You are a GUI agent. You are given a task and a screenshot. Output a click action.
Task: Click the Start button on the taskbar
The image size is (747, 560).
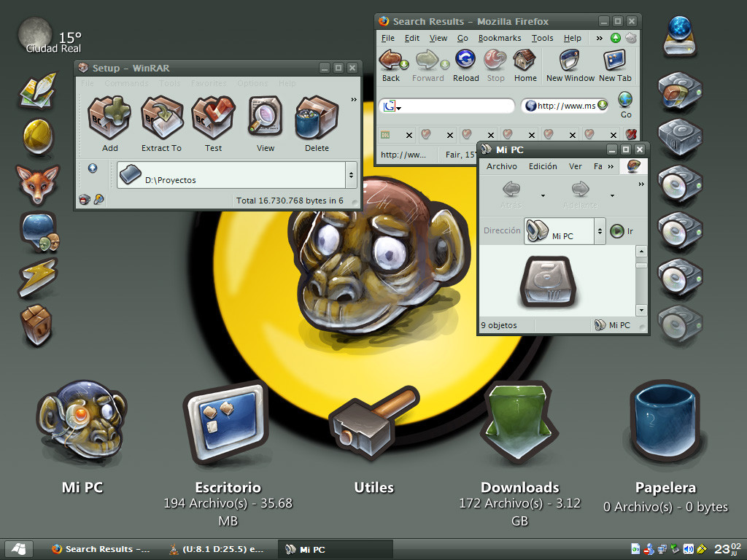click(18, 549)
